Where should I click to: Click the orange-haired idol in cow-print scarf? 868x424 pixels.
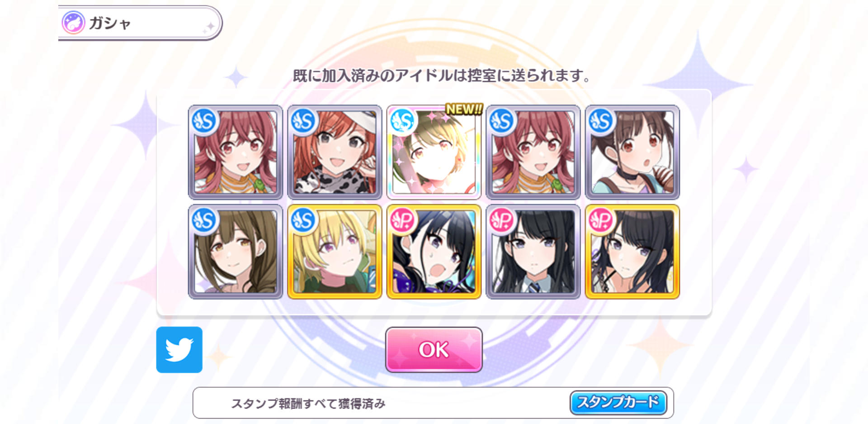[335, 152]
